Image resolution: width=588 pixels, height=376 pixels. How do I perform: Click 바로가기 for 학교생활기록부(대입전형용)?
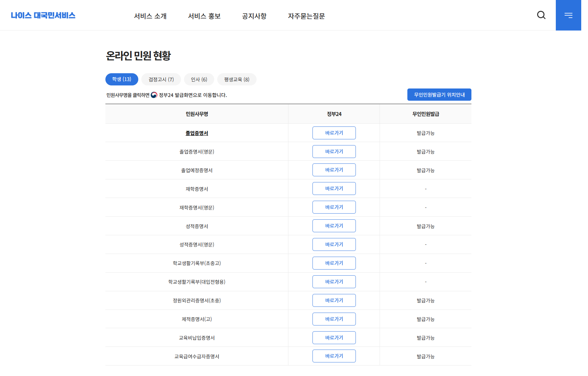334,282
